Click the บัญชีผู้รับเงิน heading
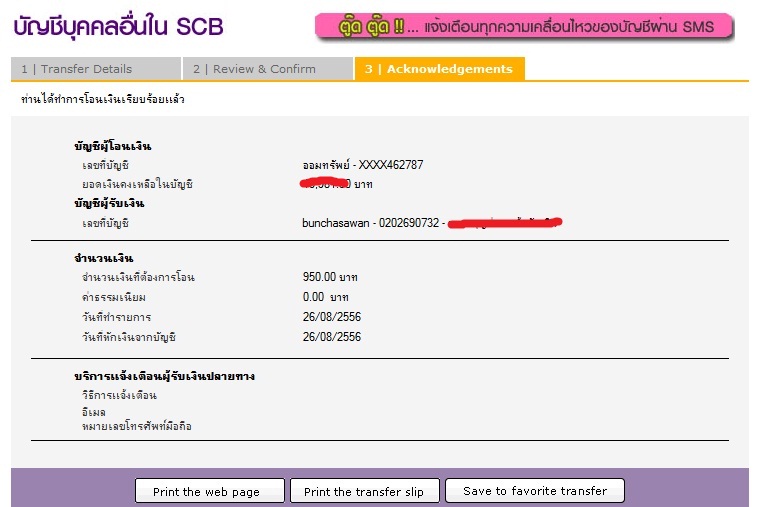This screenshot has width=758, height=507. pos(109,203)
